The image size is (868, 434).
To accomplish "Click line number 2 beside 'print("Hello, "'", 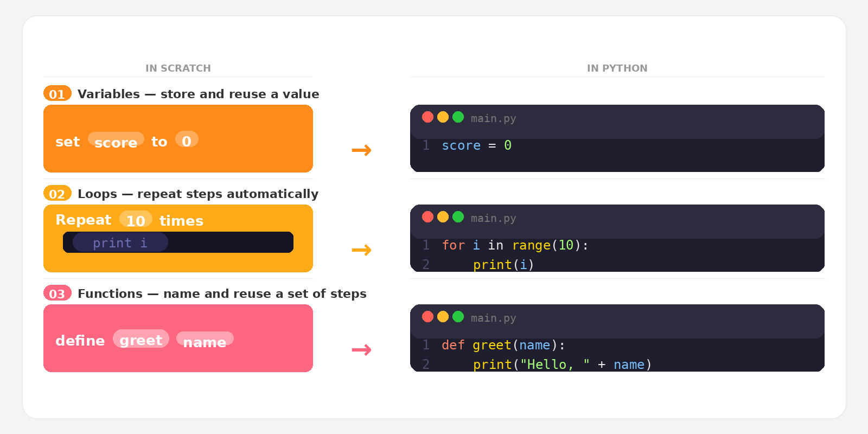I will (x=426, y=365).
